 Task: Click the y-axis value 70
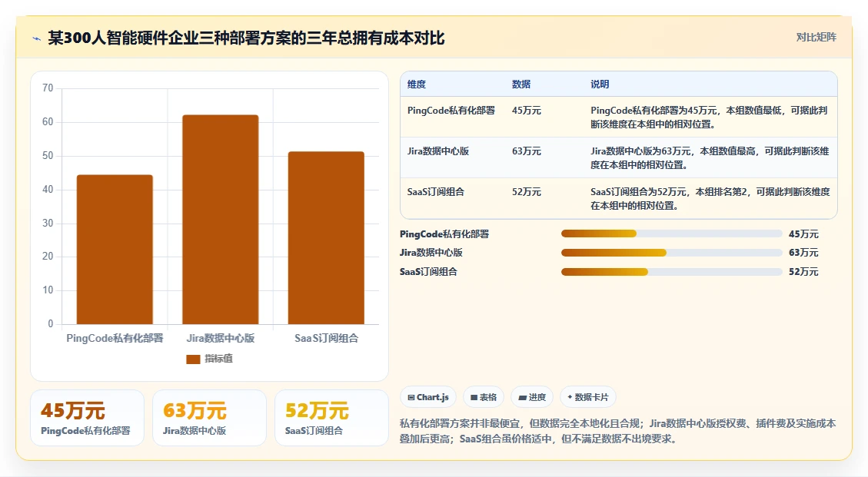(x=48, y=88)
